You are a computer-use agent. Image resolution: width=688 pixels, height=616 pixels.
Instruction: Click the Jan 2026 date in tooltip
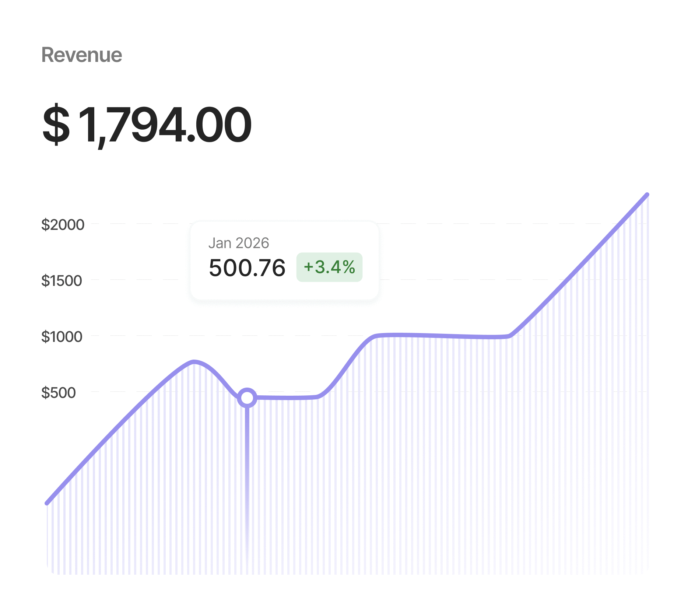tap(239, 243)
